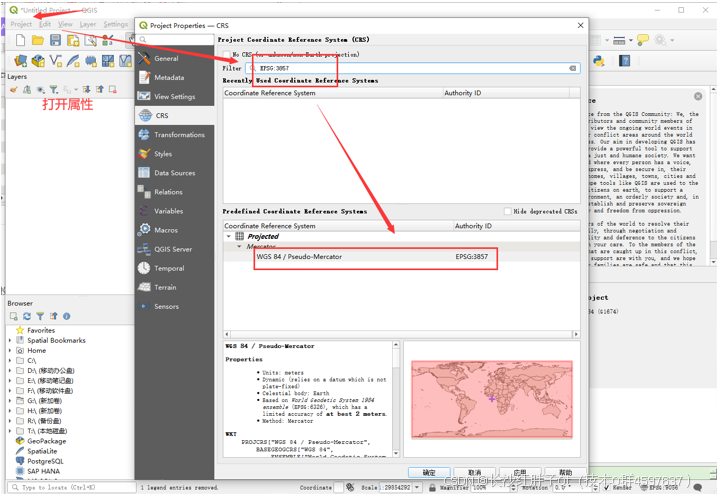
Task: Click the New GeoPackage Layer icon
Action: (38, 60)
